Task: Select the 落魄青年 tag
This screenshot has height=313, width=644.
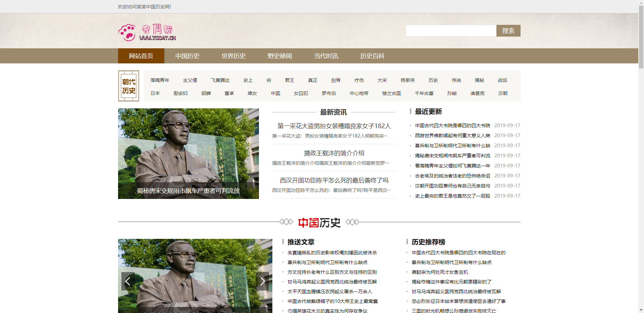Action: click(x=160, y=80)
